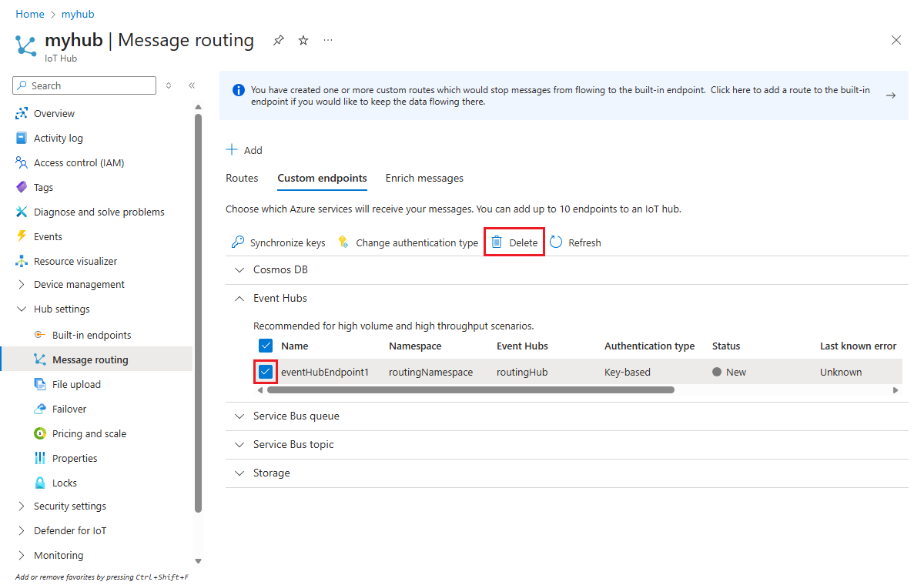Switch to the Enrich messages tab
The height and width of the screenshot is (585, 924).
[x=424, y=178]
